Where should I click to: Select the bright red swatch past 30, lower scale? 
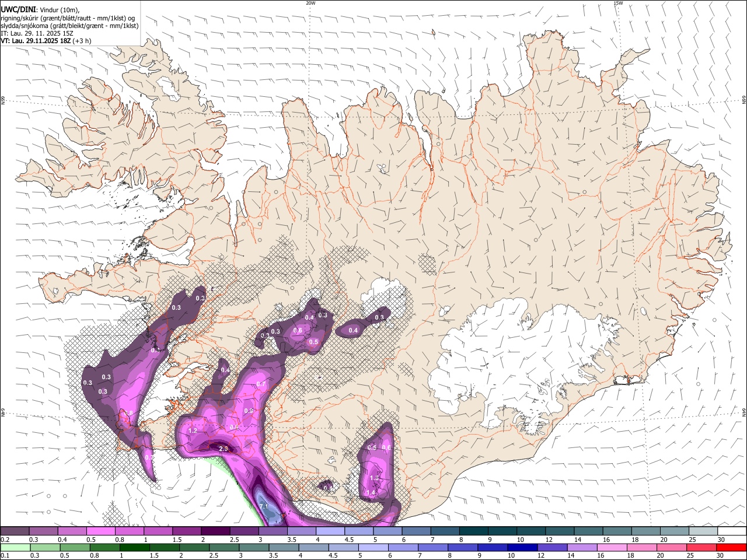732,547
